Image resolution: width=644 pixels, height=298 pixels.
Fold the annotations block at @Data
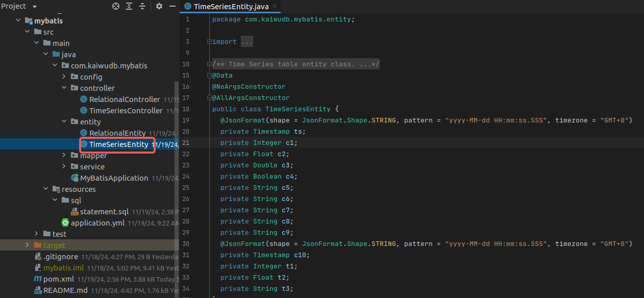(x=209, y=76)
